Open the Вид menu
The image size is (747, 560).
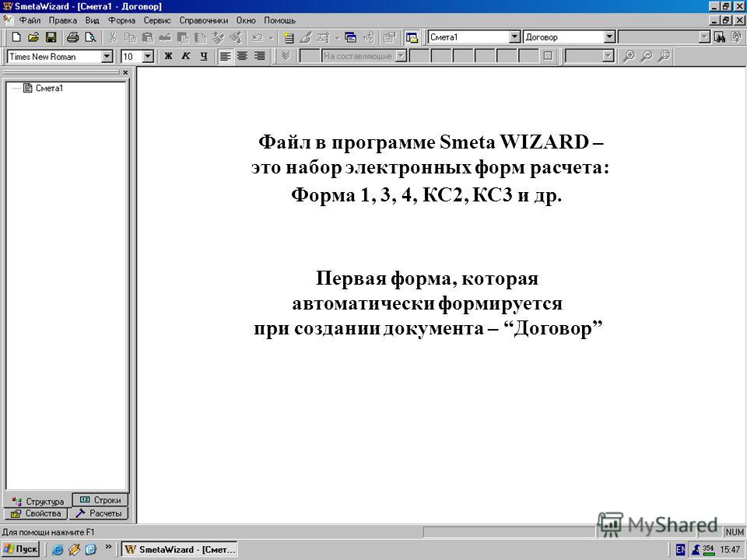pyautogui.click(x=92, y=20)
